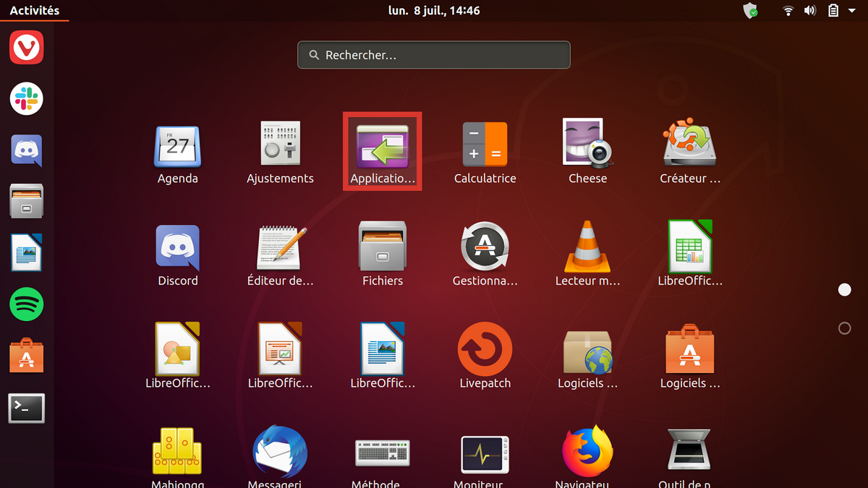Expand the system menu dropdown arrow
The height and width of the screenshot is (488, 868).
coord(854,11)
